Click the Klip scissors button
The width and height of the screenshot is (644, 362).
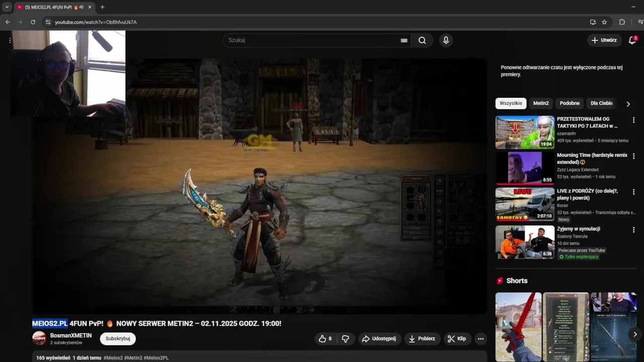(457, 339)
